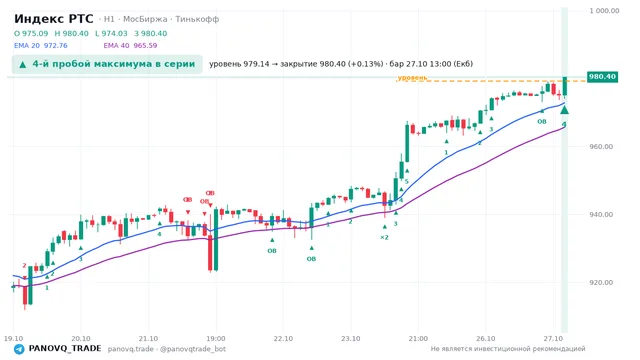This screenshot has width=640, height=360.
Task: Click the EMA 20 legend label
Action: [x=27, y=46]
